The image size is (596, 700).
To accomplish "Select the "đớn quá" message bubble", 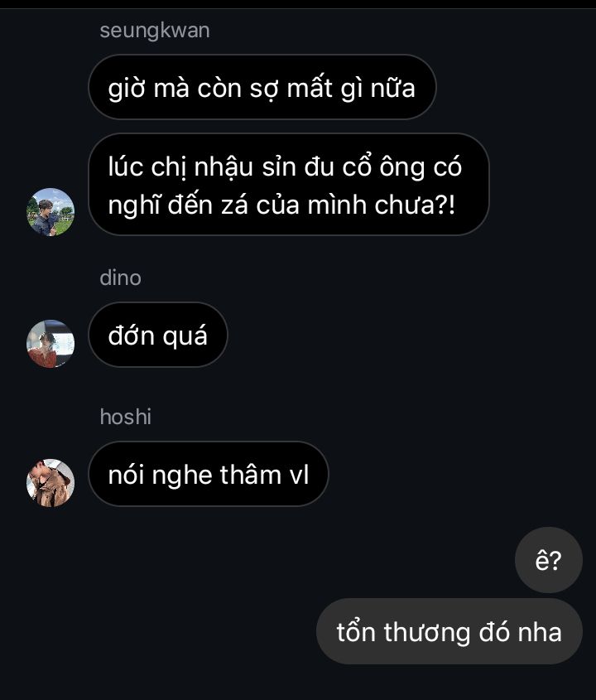I will point(158,335).
